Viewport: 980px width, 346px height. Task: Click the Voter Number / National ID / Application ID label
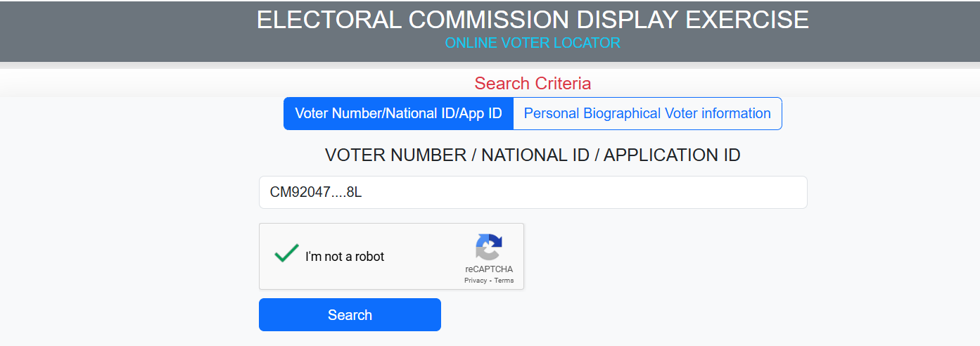533,155
